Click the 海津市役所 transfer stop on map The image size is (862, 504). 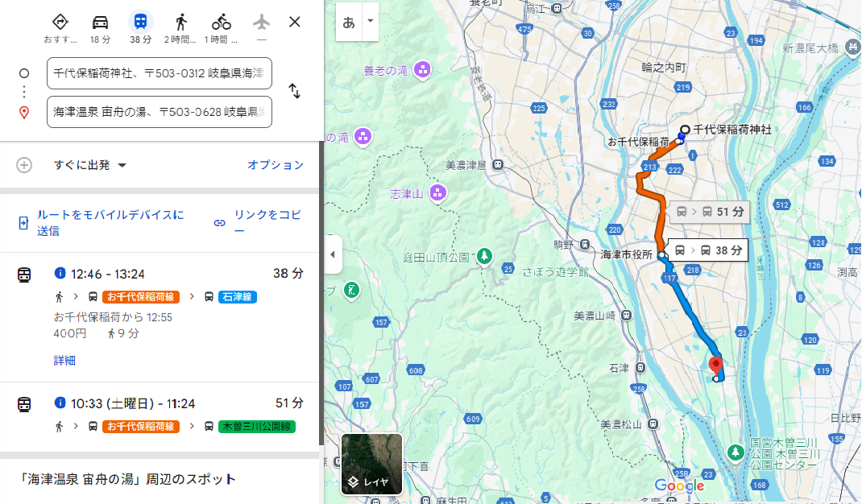(662, 255)
